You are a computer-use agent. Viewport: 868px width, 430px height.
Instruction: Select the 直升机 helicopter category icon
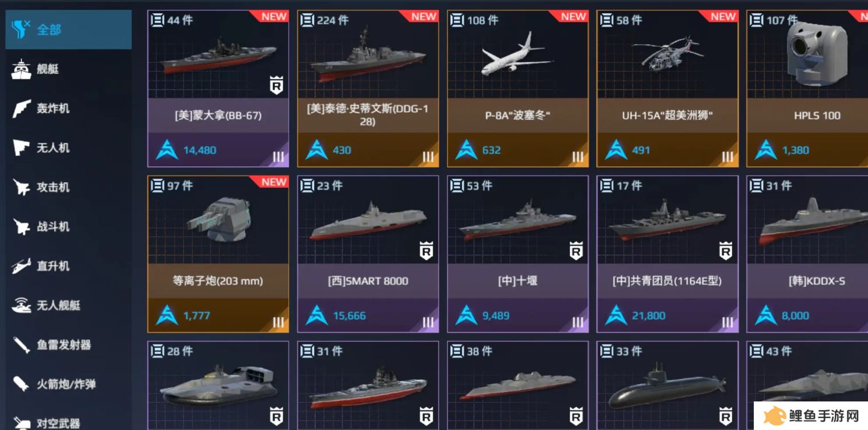(21, 266)
